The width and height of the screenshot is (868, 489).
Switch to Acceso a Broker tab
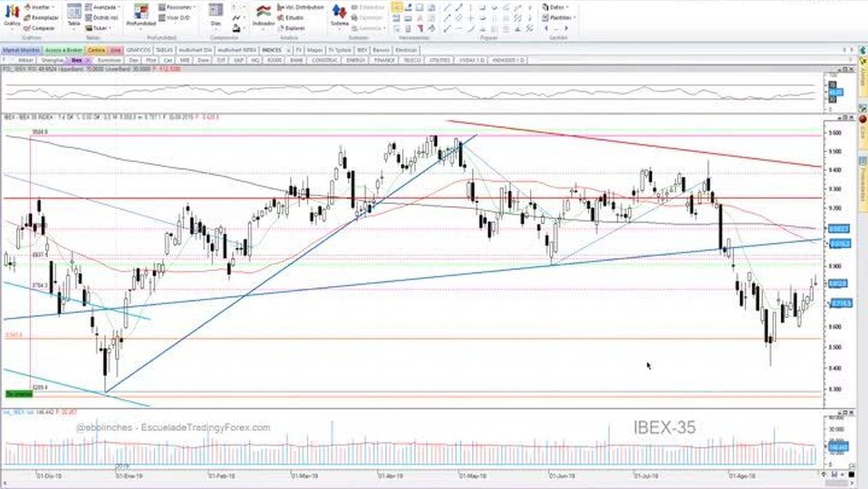pos(64,50)
